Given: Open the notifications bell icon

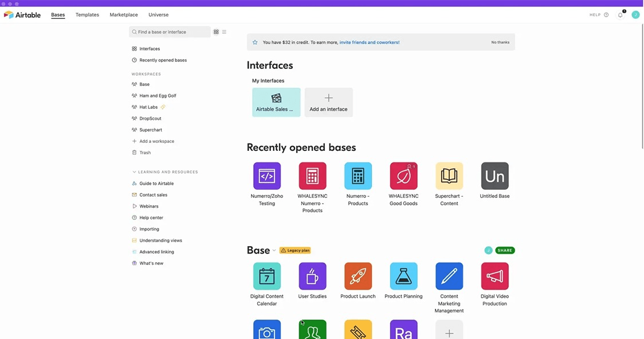Looking at the screenshot, I should pos(620,14).
